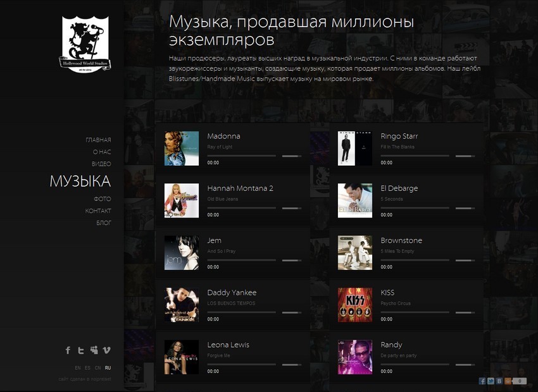The image size is (538, 392).
Task: Open the Facebook icon in the sidebar
Action: pos(68,350)
